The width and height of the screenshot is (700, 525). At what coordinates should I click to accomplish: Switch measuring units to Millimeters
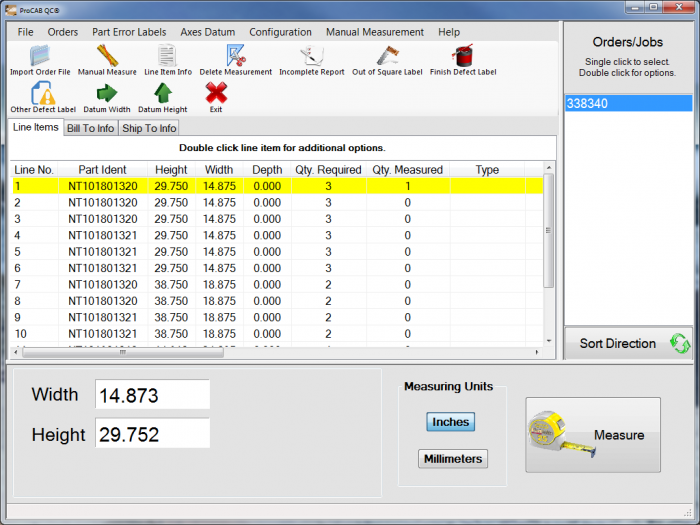453,459
